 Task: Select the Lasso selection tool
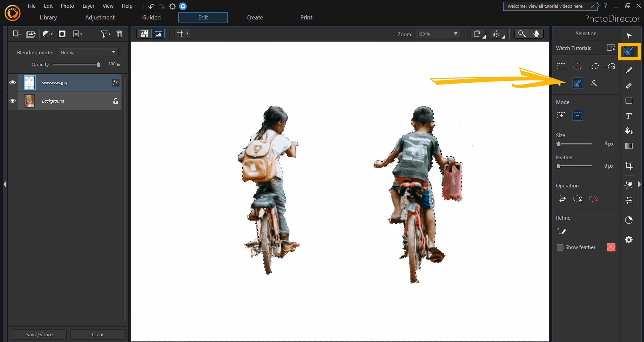[594, 66]
